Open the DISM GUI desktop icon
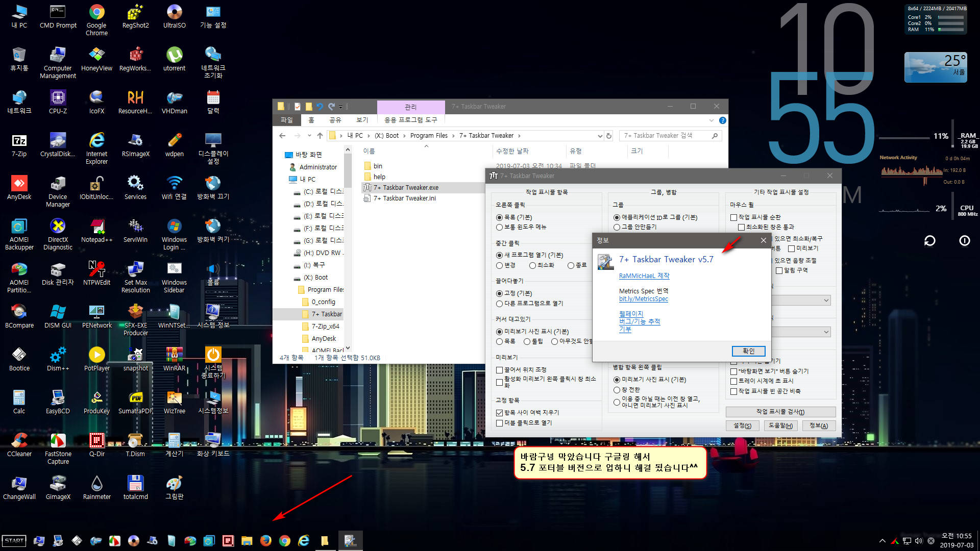 pyautogui.click(x=58, y=317)
